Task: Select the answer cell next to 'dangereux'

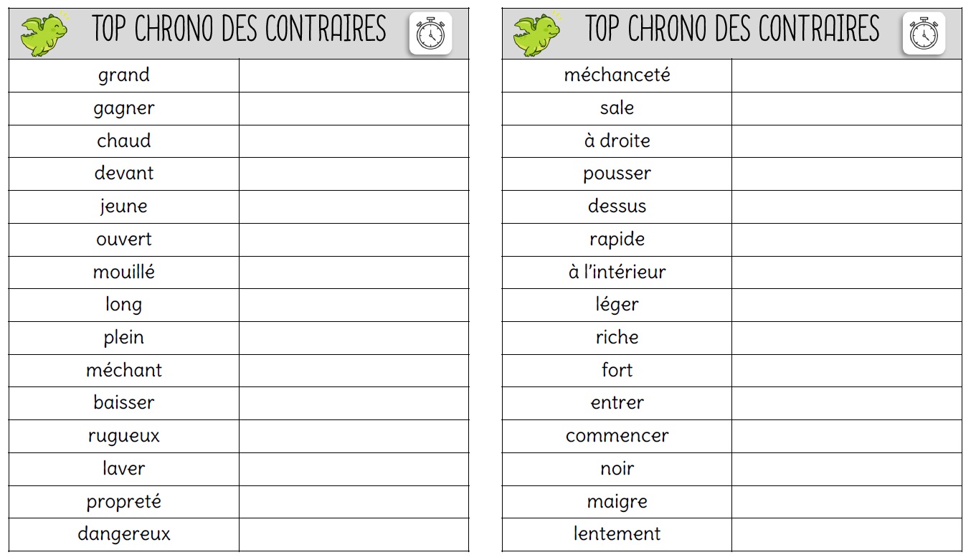Action: click(354, 535)
